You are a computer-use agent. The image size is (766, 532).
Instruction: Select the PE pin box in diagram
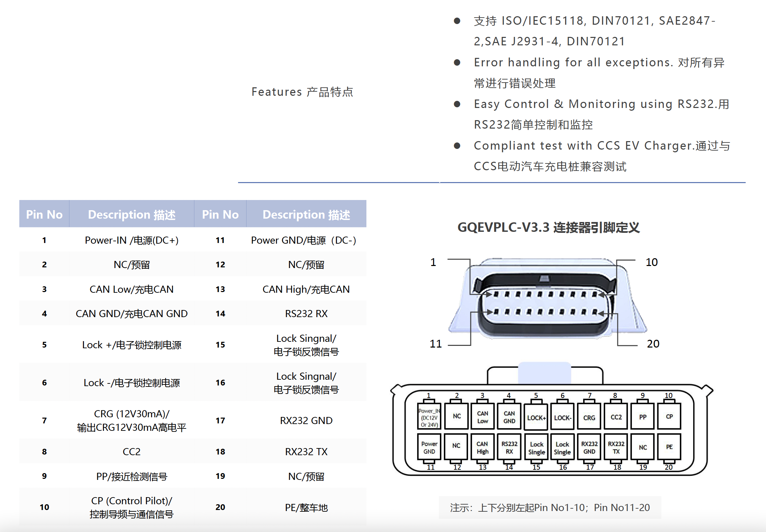(669, 447)
